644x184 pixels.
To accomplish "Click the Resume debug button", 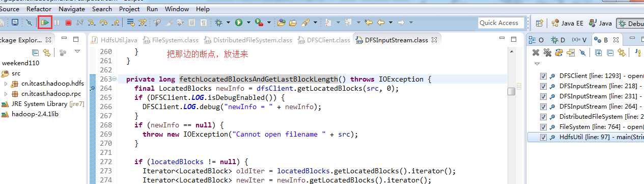I will [x=45, y=22].
